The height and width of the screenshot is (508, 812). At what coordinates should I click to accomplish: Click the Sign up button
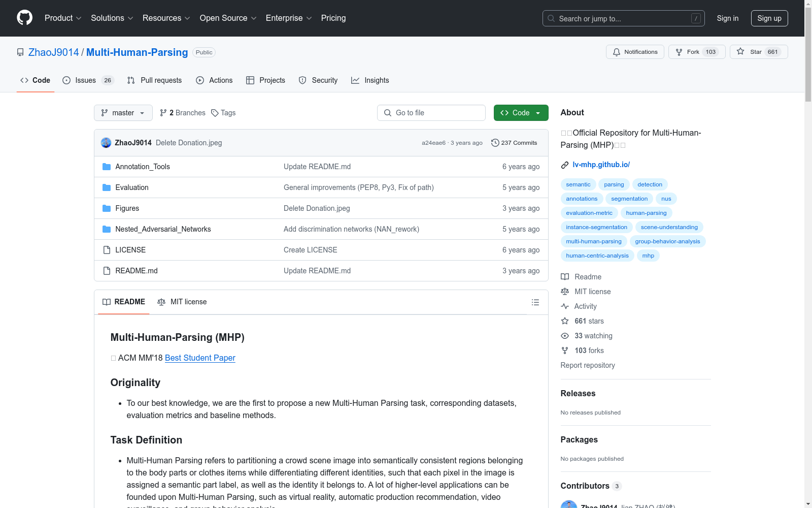769,18
